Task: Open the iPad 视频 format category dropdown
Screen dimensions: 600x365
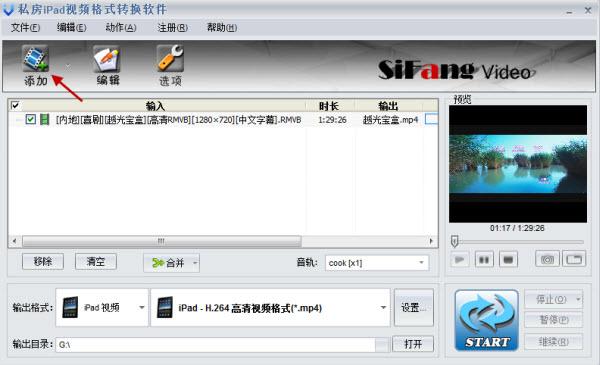Action: point(102,308)
